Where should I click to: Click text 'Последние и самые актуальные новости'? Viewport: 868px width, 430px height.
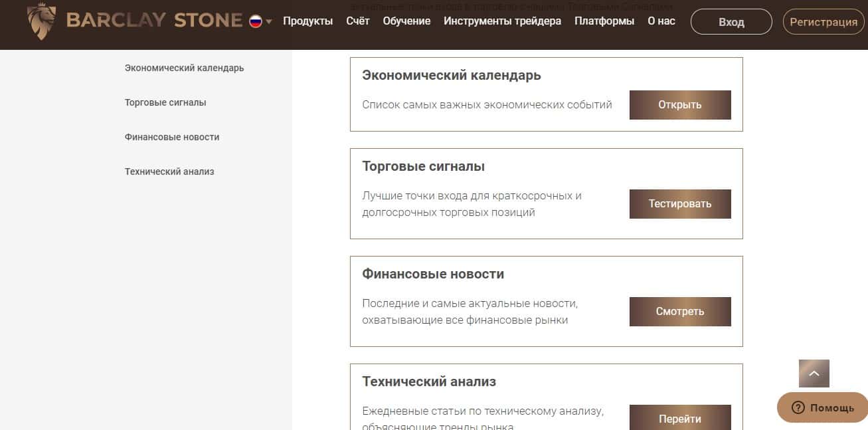pos(470,304)
